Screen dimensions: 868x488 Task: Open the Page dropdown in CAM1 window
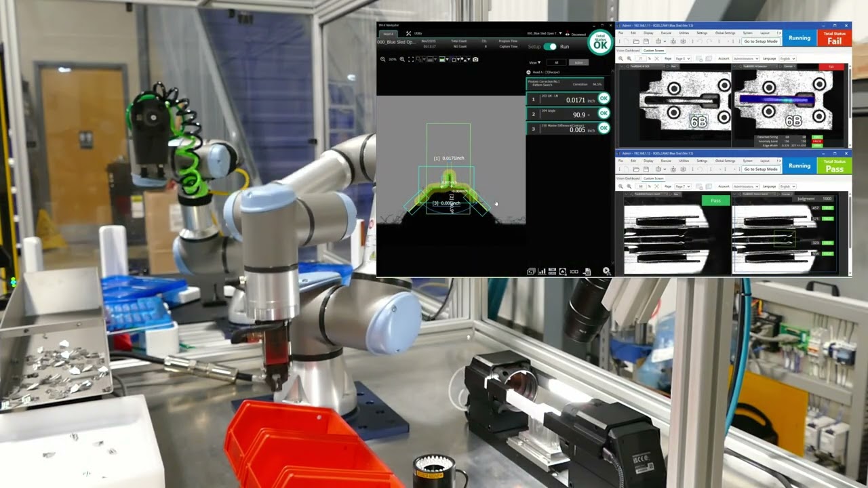(x=683, y=58)
